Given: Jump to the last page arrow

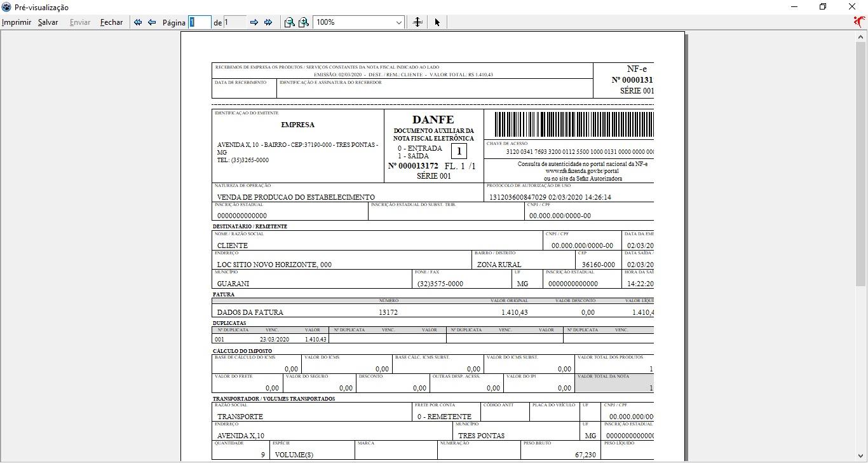Looking at the screenshot, I should coord(268,22).
